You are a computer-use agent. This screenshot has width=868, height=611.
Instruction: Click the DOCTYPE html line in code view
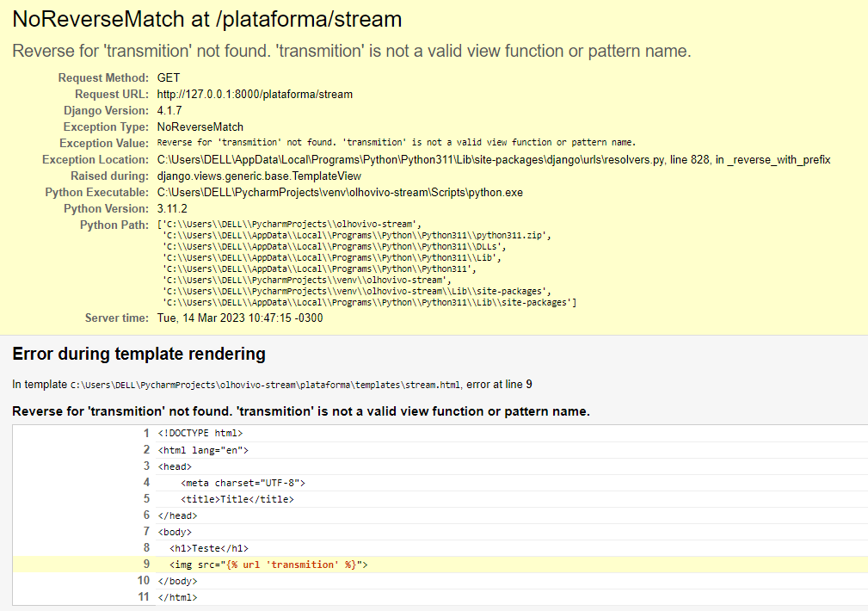pos(198,433)
